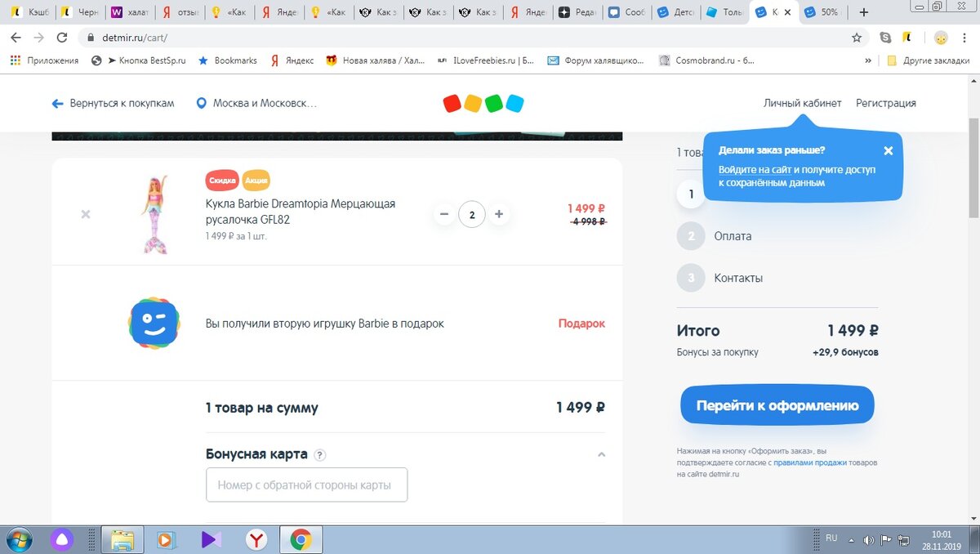The image size is (980, 554).
Task: Click the Detsky Mir colored squares logo
Action: click(483, 104)
